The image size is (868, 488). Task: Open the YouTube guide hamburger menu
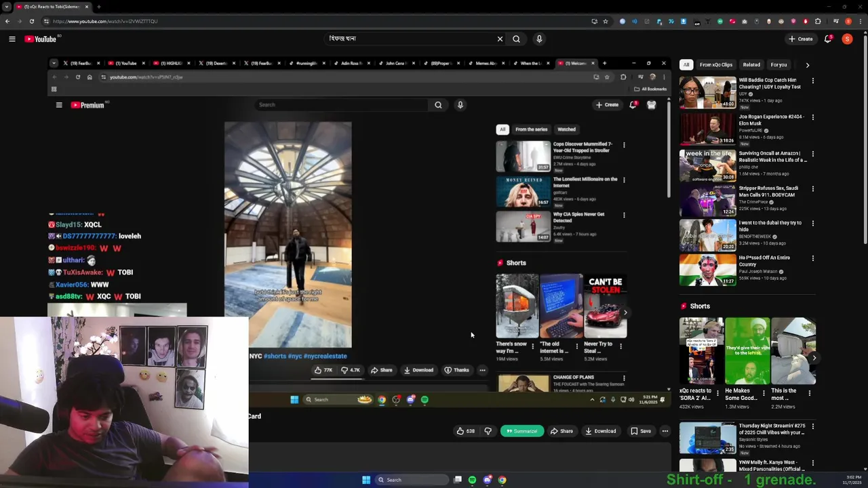12,39
